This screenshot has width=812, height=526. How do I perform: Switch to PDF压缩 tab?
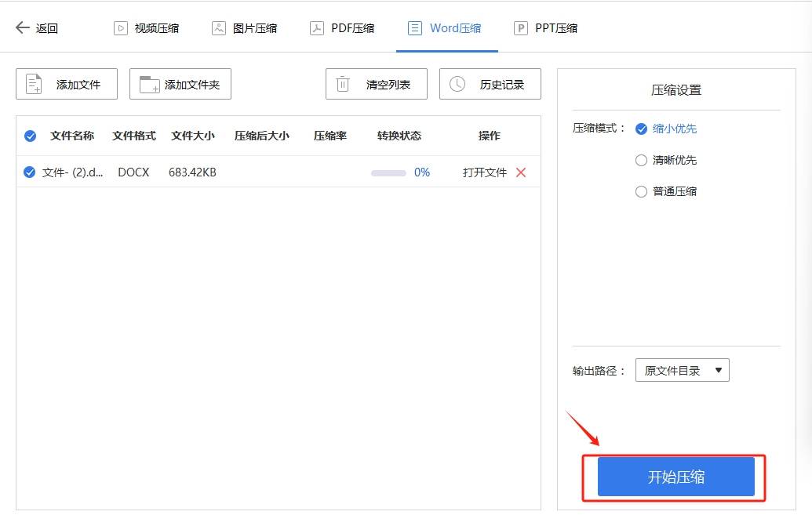342,28
